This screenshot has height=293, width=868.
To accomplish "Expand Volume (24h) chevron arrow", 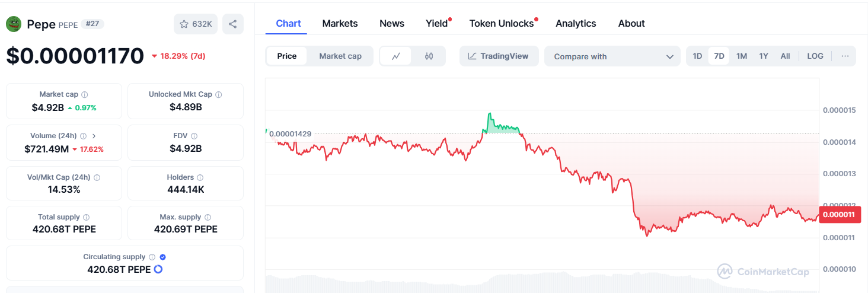I will click(94, 136).
